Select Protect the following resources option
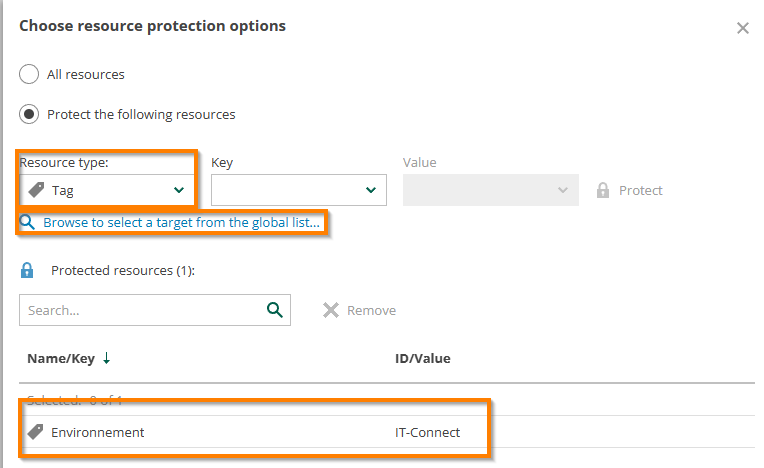Image resolution: width=764 pixels, height=468 pixels. click(30, 114)
